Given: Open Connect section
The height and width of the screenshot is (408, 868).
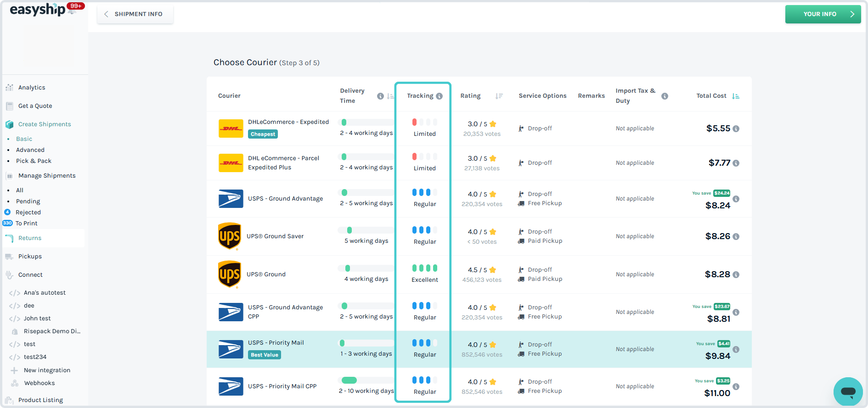Looking at the screenshot, I should [x=30, y=275].
